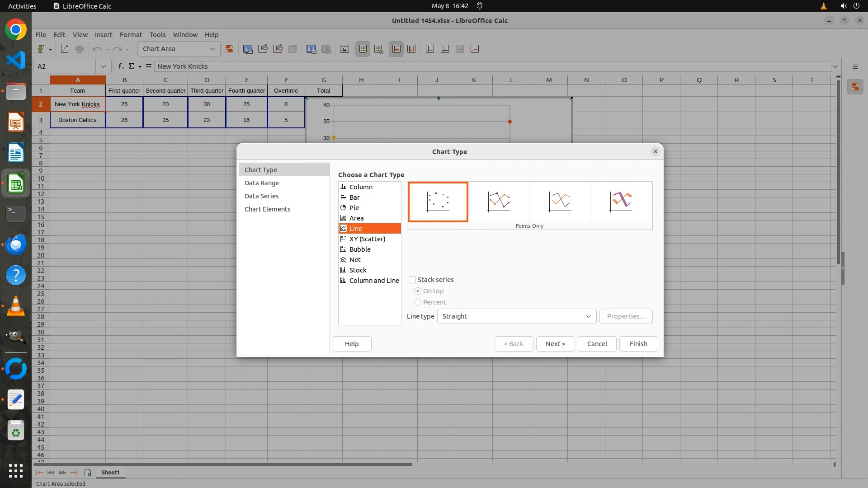Screen dimensions: 868x488
Task: Choose Pie chart type in list
Action: coord(354,208)
